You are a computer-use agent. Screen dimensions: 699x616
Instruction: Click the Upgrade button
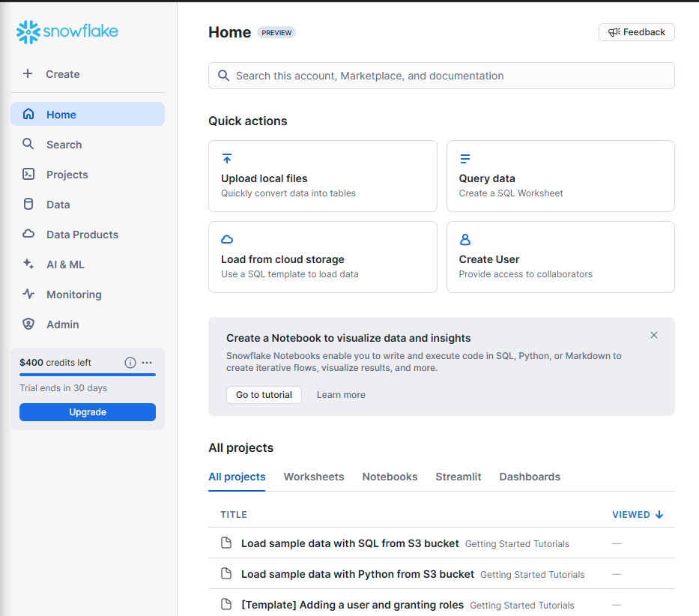88,411
